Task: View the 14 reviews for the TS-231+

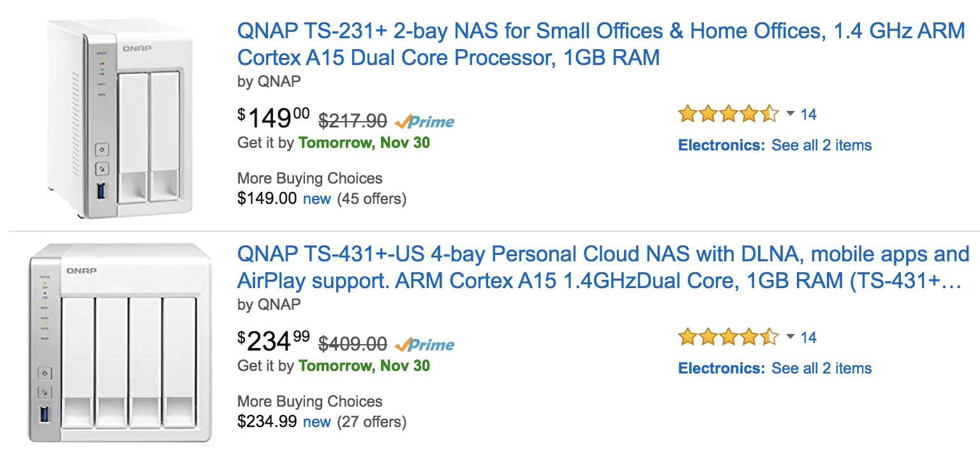Action: pos(808,114)
